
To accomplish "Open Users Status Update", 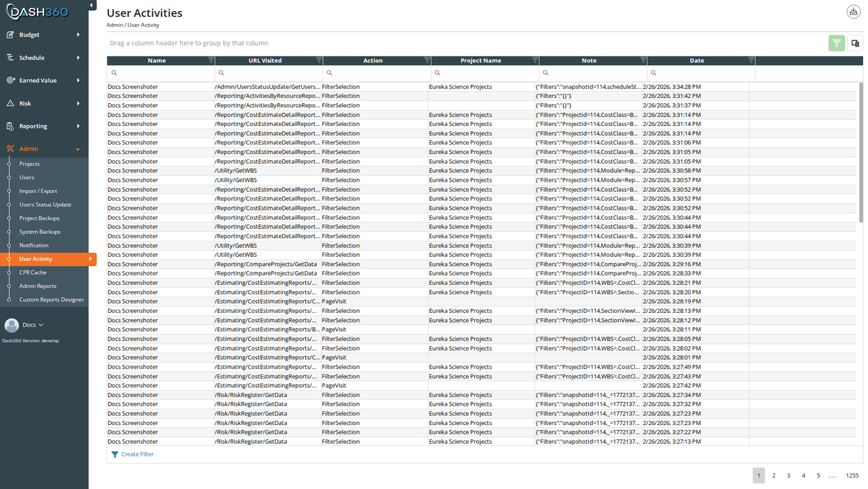I will [x=45, y=205].
